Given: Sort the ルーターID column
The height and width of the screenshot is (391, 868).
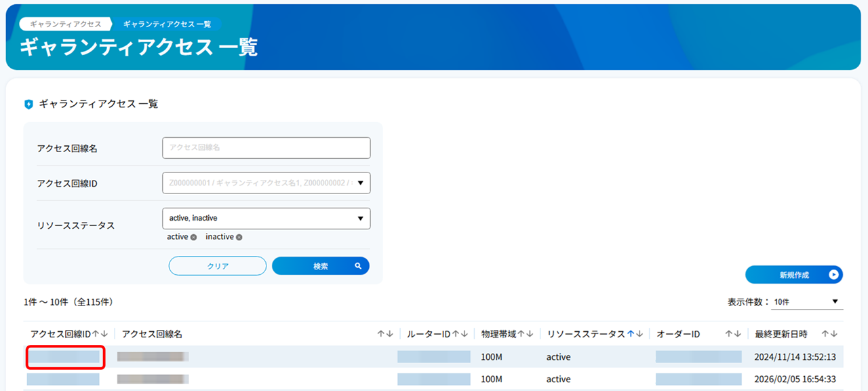Looking at the screenshot, I should click(x=460, y=334).
